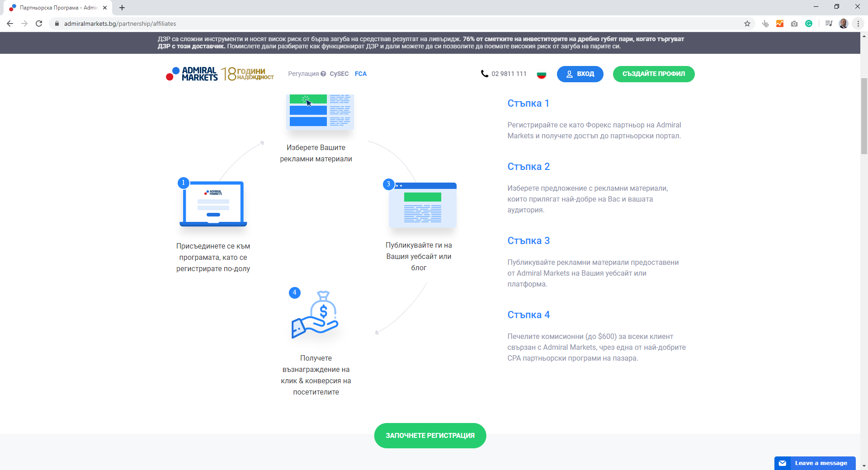Click the laptop registration illustration

coord(213,204)
